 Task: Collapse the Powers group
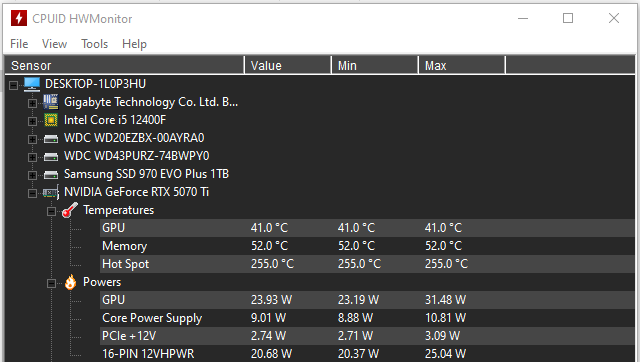pos(51,283)
